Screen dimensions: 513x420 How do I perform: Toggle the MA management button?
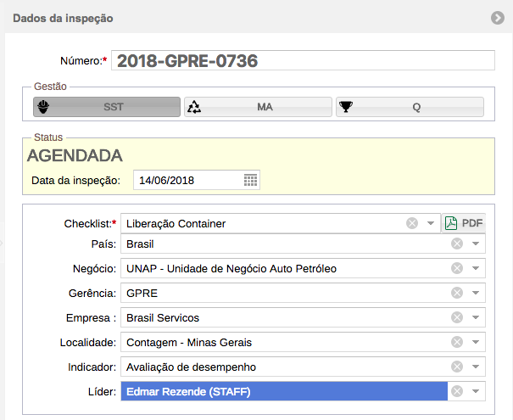coord(258,107)
